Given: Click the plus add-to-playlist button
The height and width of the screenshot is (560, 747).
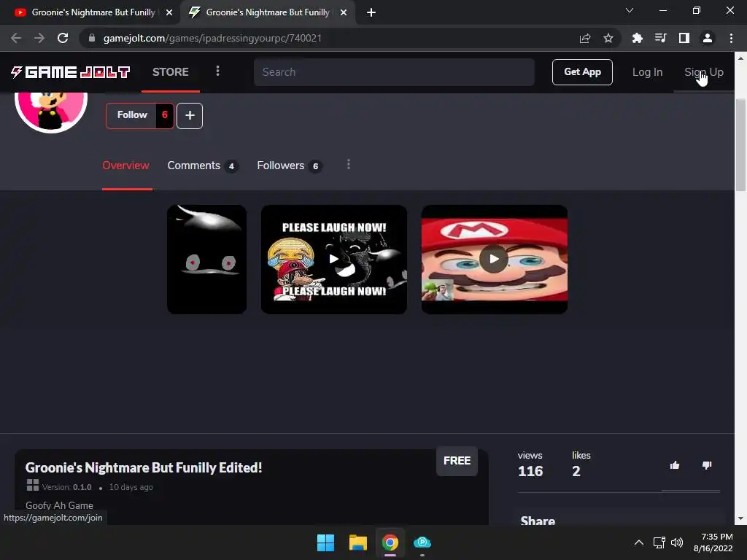Looking at the screenshot, I should 190,115.
